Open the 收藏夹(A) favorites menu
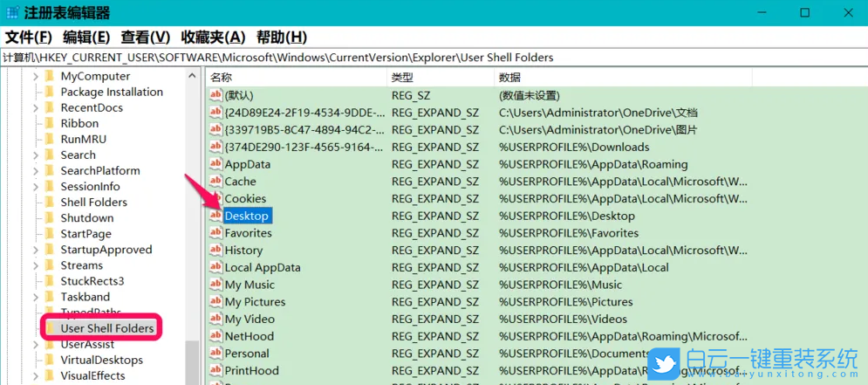868x385 pixels. [x=213, y=37]
